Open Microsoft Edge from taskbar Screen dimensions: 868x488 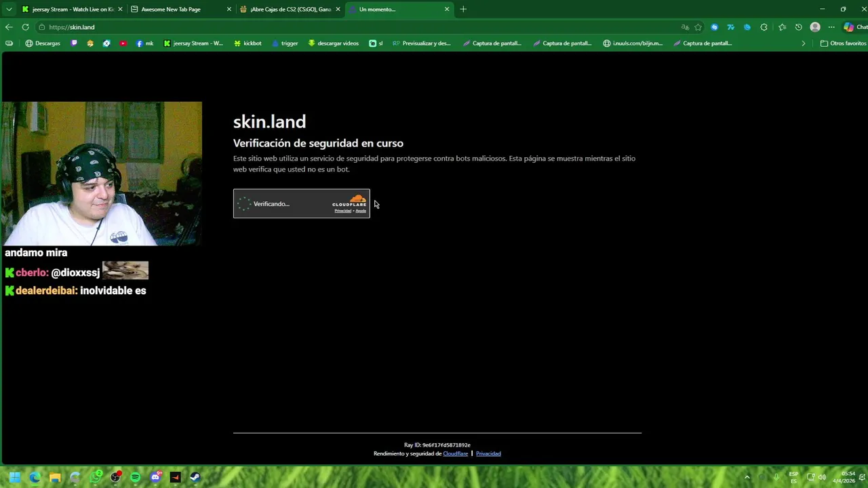click(35, 477)
